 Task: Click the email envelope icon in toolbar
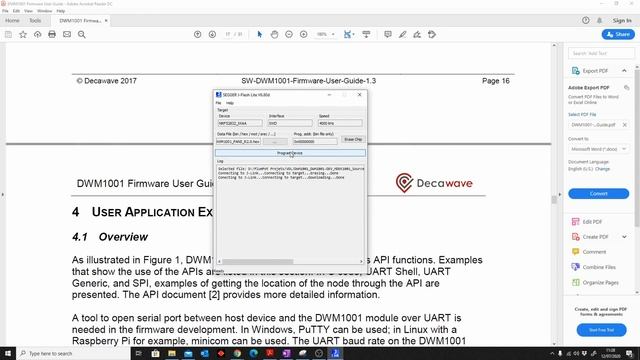pyautogui.click(x=67, y=35)
